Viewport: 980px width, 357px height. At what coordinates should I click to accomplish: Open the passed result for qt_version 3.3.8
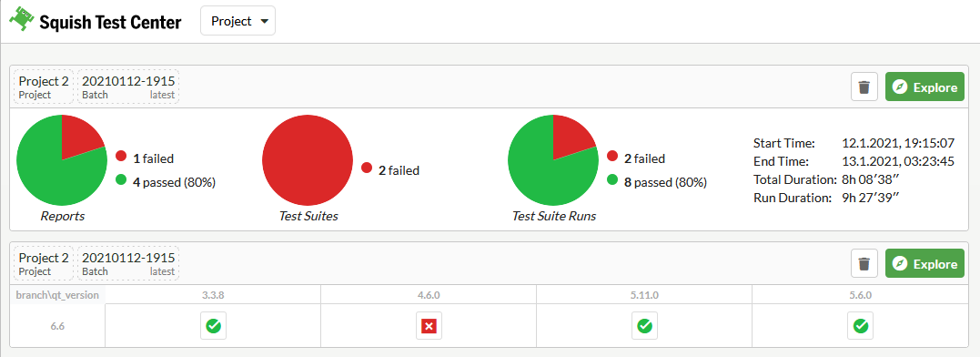(213, 326)
